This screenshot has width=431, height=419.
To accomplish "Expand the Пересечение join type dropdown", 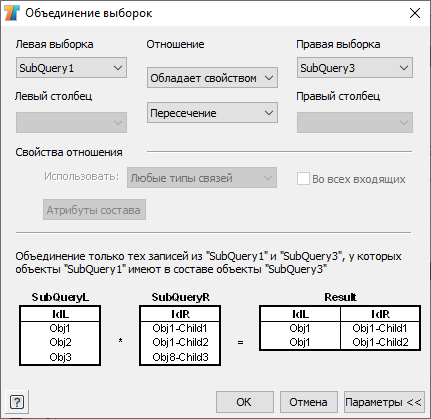I will tap(212, 113).
